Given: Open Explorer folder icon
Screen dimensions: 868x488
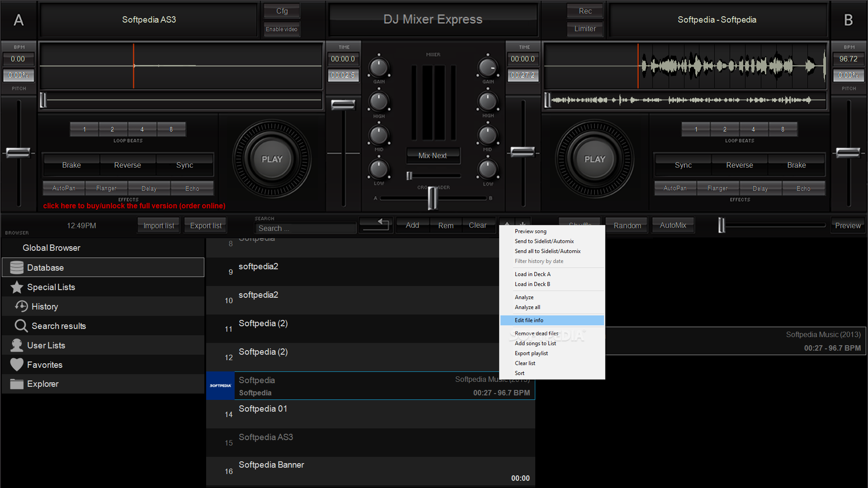Looking at the screenshot, I should (x=17, y=384).
